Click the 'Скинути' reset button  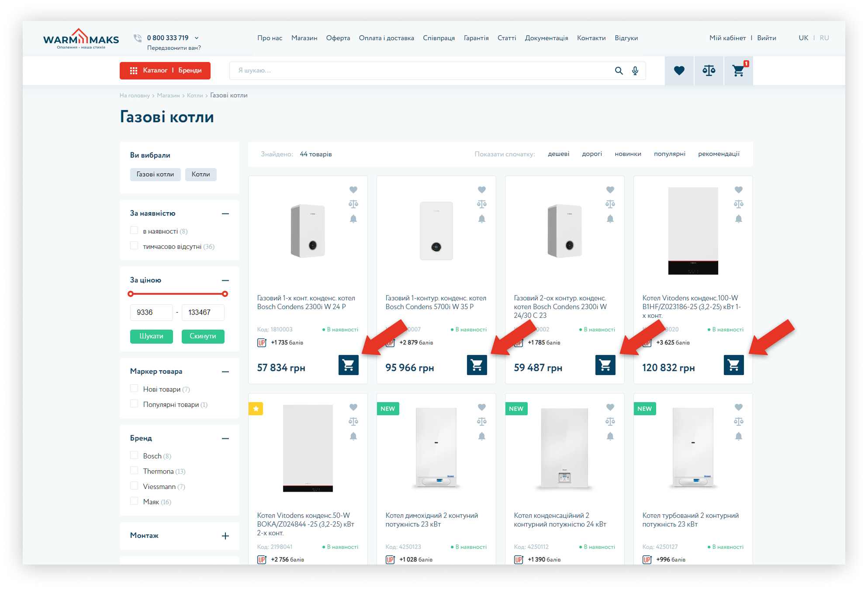(x=203, y=336)
